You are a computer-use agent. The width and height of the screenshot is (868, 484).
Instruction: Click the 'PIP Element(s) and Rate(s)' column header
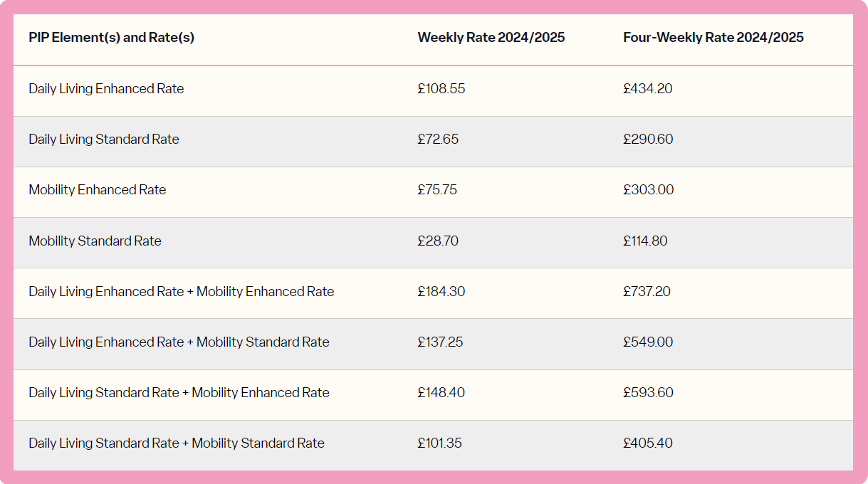(111, 38)
